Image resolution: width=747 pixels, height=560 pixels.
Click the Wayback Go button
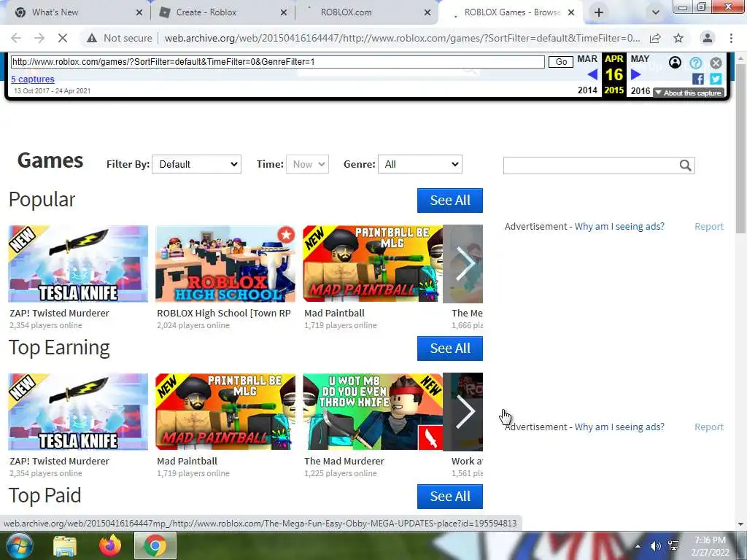coord(561,62)
